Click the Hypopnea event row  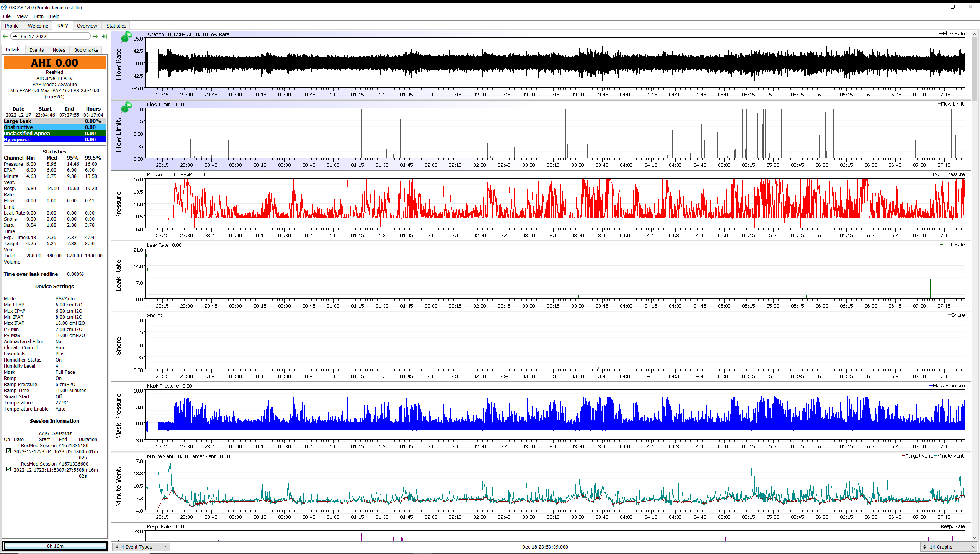click(x=55, y=139)
